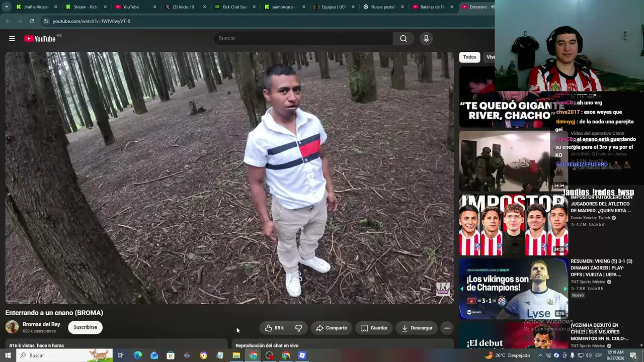
Task: Open the Operativo Cisne video thumbnail
Action: pos(513,161)
